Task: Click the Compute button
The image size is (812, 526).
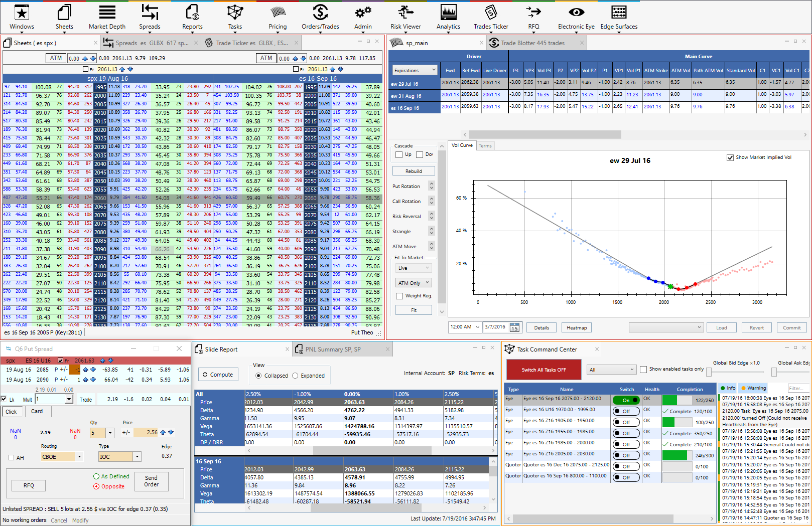Action: pos(218,375)
